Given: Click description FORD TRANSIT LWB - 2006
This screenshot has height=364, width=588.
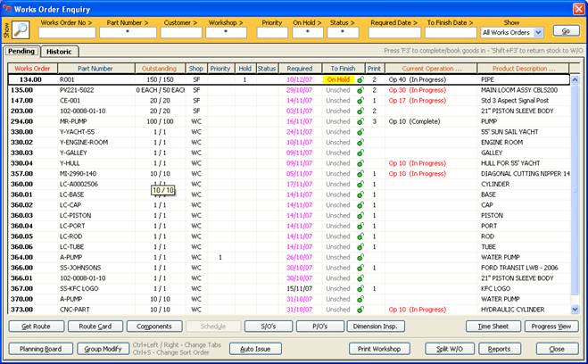Looking at the screenshot, I should [519, 268].
